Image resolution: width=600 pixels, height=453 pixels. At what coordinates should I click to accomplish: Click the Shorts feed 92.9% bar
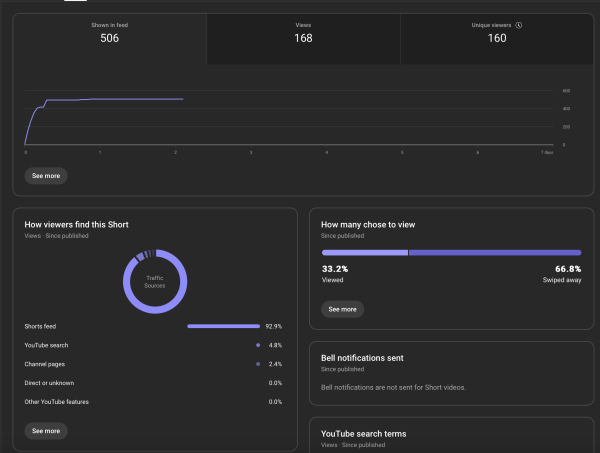click(x=222, y=326)
